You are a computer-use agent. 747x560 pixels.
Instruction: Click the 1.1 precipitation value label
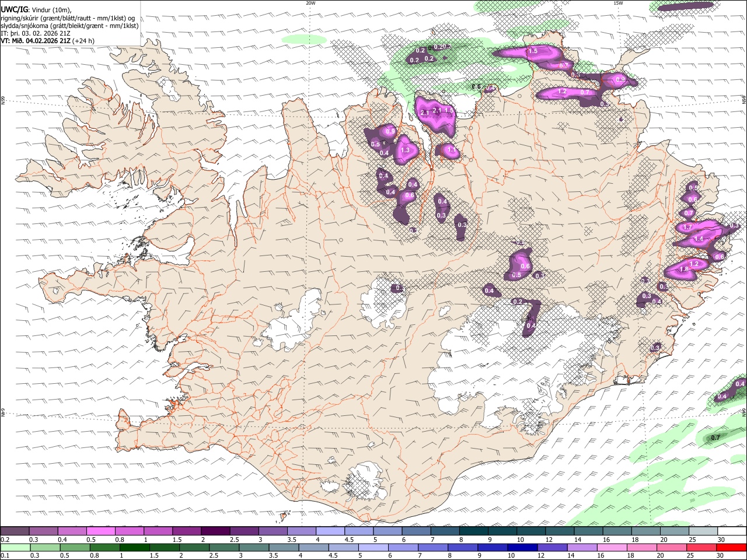click(x=451, y=150)
